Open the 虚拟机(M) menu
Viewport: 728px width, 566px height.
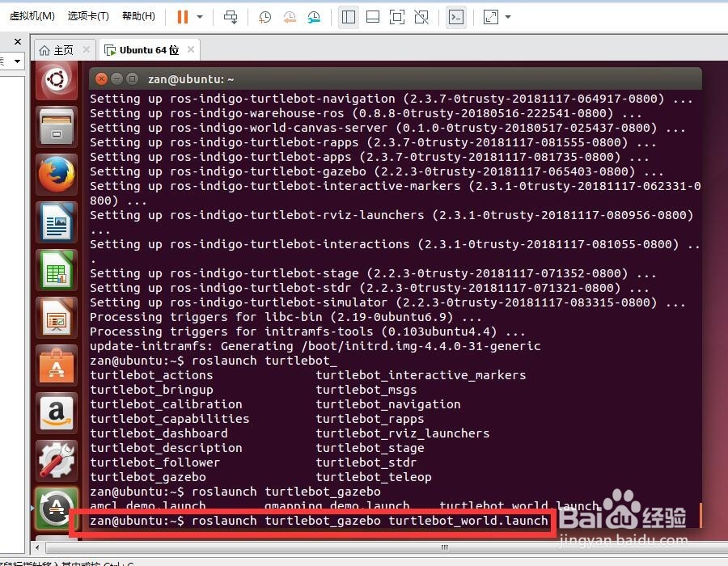[x=32, y=16]
